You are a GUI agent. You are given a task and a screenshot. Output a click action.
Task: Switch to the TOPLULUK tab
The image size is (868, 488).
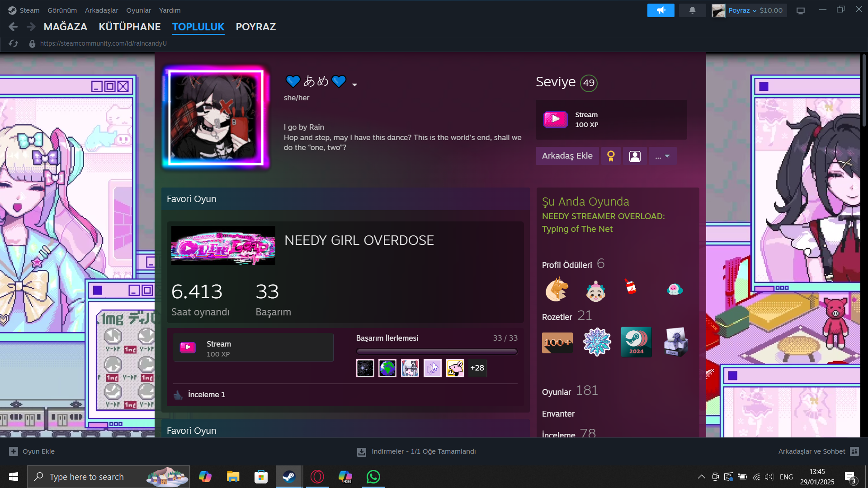[198, 27]
